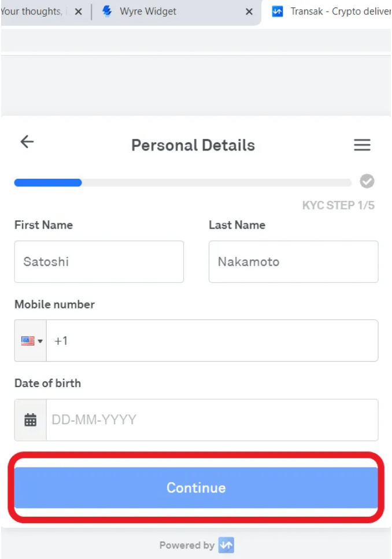
Task: Click the Personal Details heading
Action: pos(193,145)
